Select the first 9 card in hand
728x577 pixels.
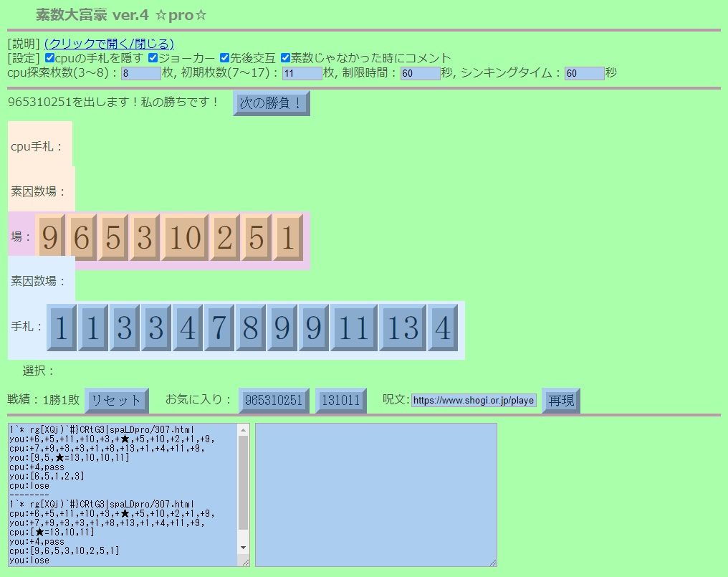point(282,328)
